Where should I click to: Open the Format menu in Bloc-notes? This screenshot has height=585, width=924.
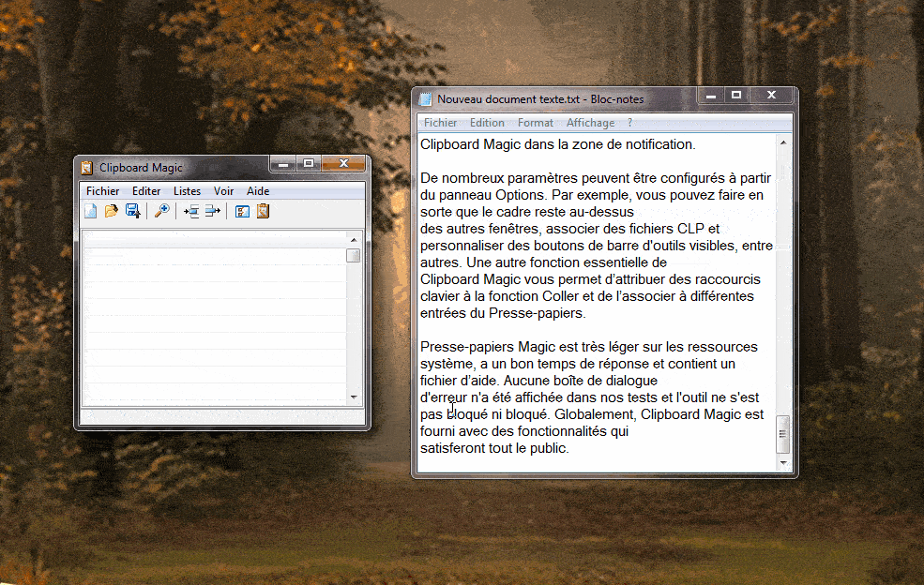[536, 122]
